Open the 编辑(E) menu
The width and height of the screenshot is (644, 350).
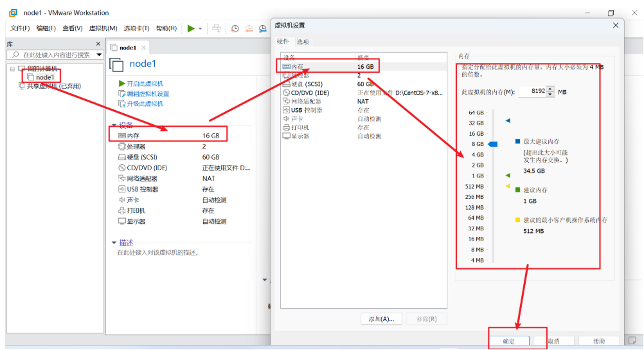pyautogui.click(x=46, y=28)
